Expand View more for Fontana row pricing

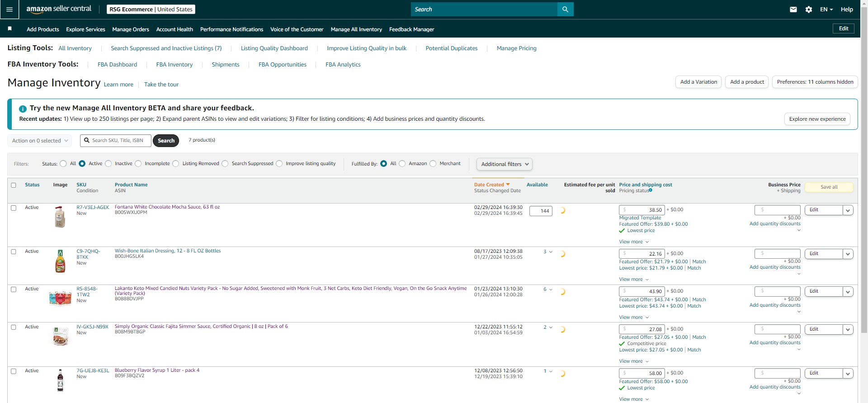[634, 242]
